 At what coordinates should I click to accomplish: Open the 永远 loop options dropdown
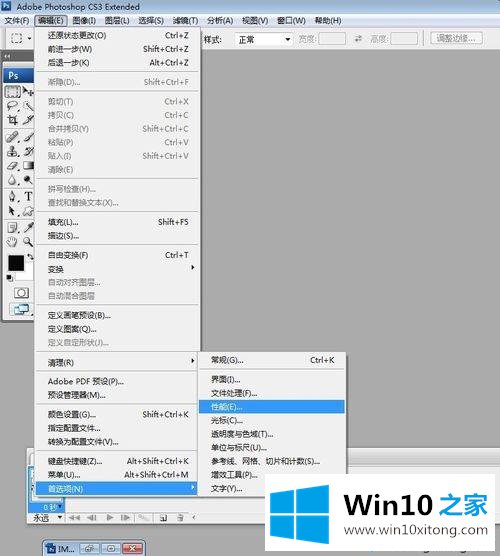click(x=47, y=518)
